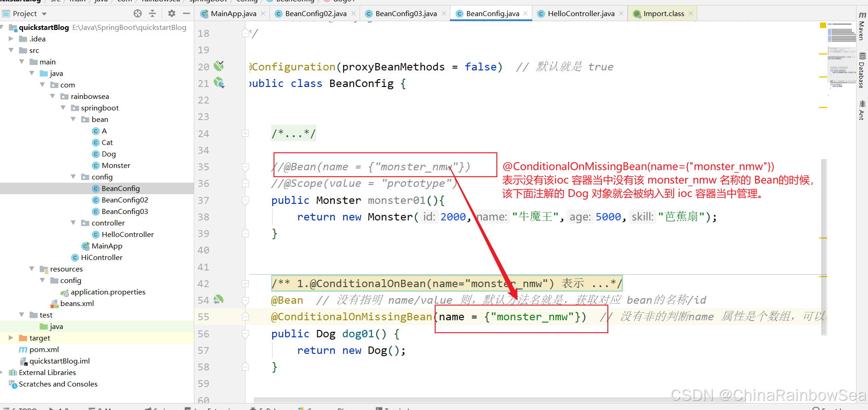Select class A in the bean package
This screenshot has width=868, height=410.
[x=99, y=131]
